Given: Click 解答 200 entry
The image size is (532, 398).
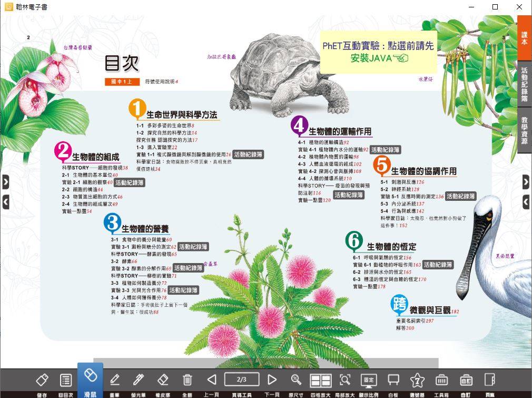Looking at the screenshot, I should (x=405, y=328).
